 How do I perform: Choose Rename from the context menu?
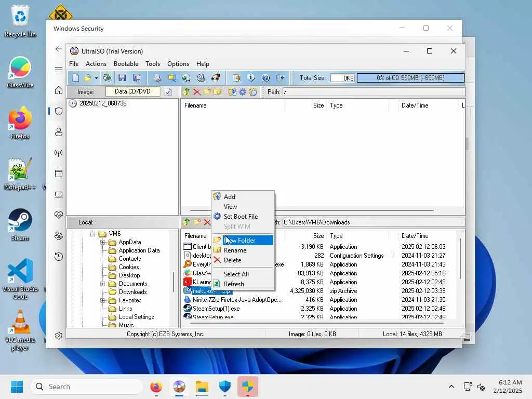[x=243, y=250]
